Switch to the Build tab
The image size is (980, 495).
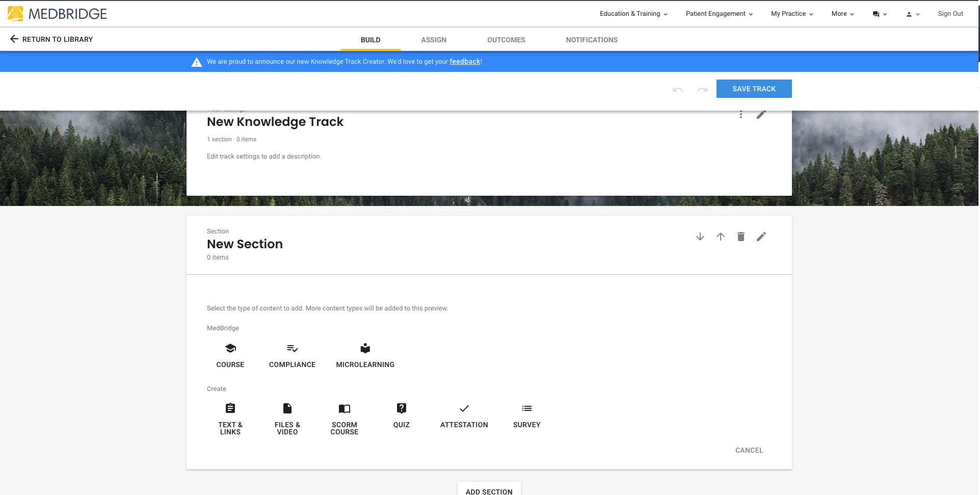click(x=370, y=40)
